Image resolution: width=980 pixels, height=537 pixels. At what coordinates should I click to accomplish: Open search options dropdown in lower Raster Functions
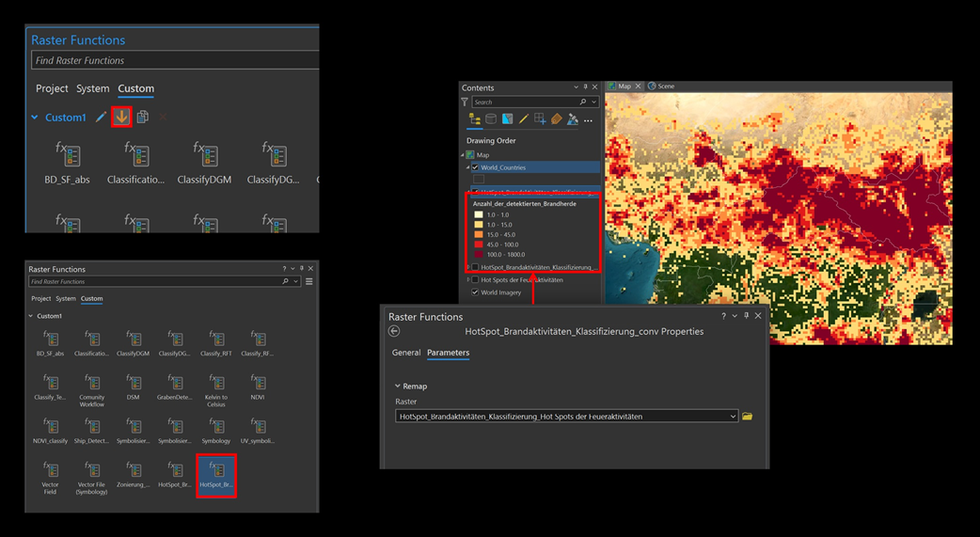click(x=295, y=281)
